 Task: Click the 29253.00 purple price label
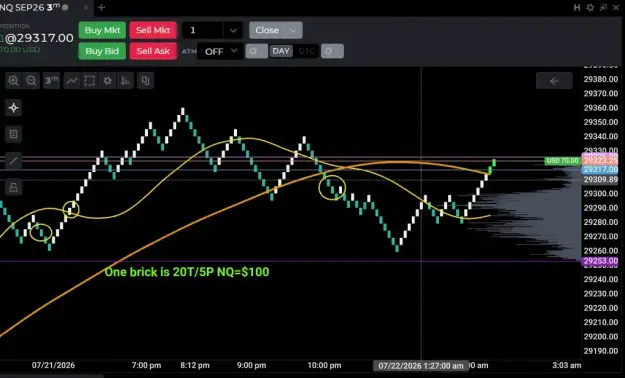pos(600,262)
